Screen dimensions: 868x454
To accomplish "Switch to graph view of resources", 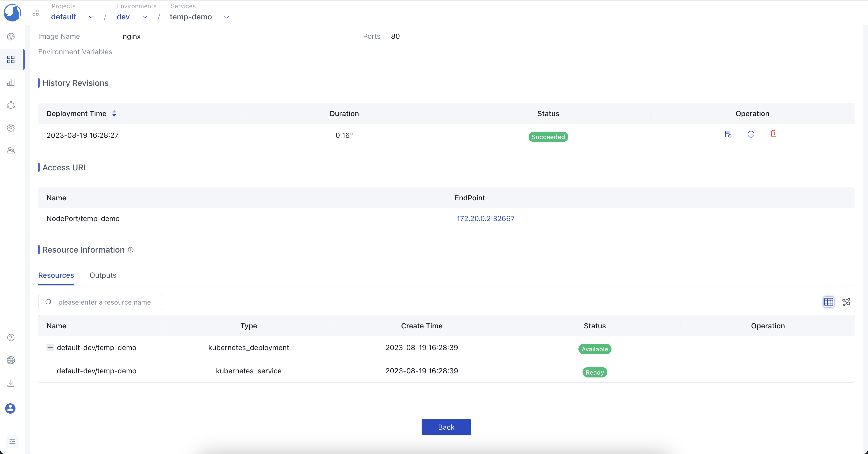I will click(847, 302).
